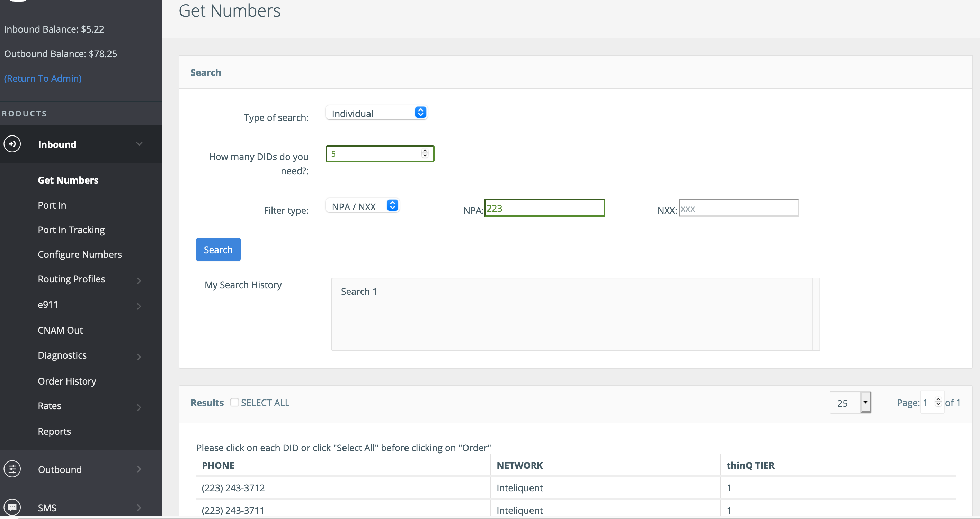Click the Outbound sliders circle icon

(x=12, y=469)
